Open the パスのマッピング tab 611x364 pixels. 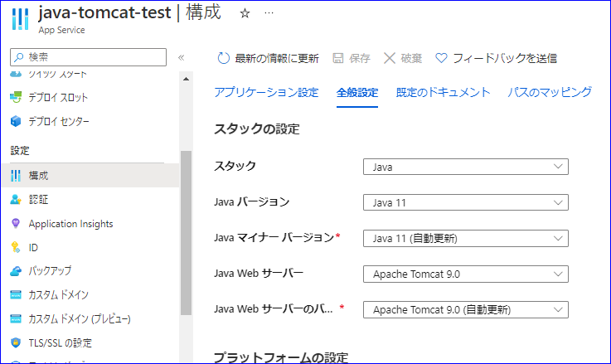tap(550, 92)
